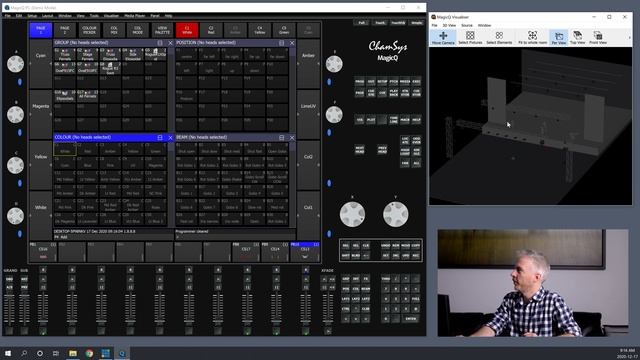Open the PROG window button

(x=359, y=82)
